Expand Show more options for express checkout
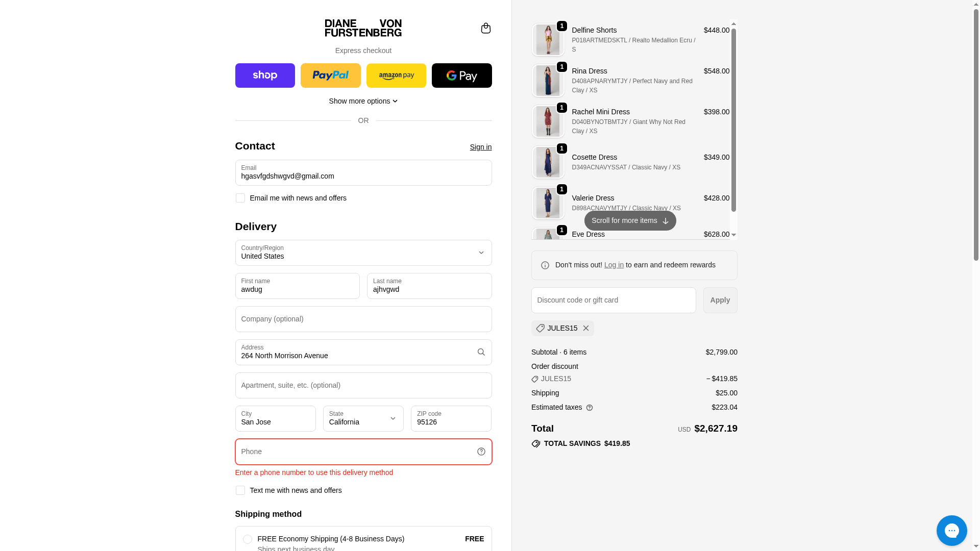This screenshot has height=551, width=980. [363, 101]
